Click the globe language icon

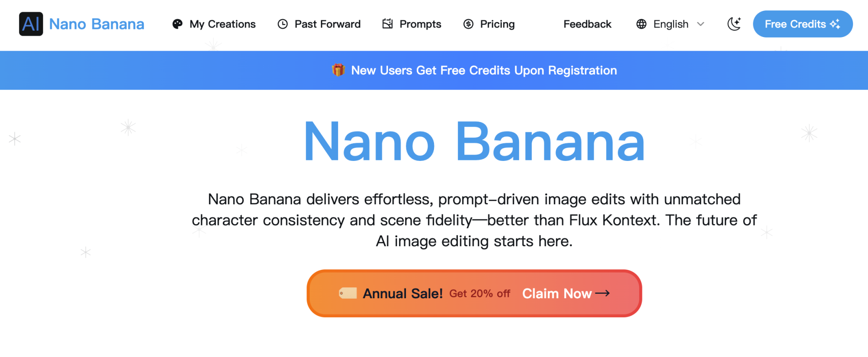pyautogui.click(x=641, y=24)
